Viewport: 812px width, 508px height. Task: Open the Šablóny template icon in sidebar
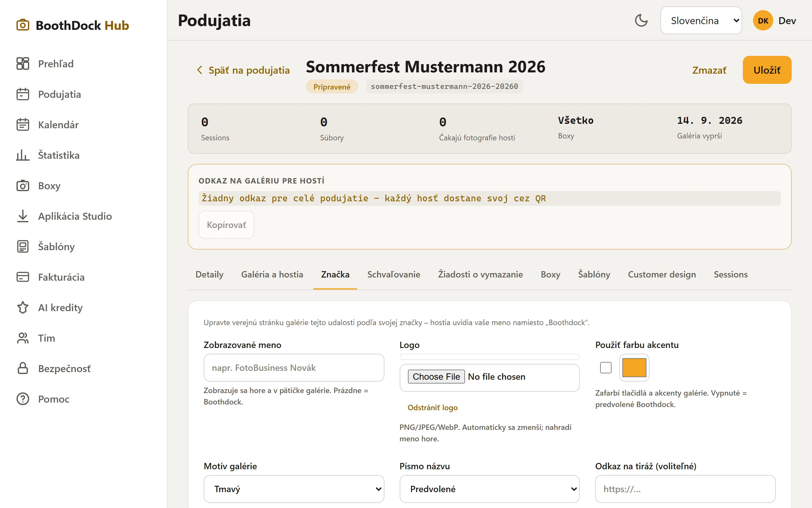(23, 247)
